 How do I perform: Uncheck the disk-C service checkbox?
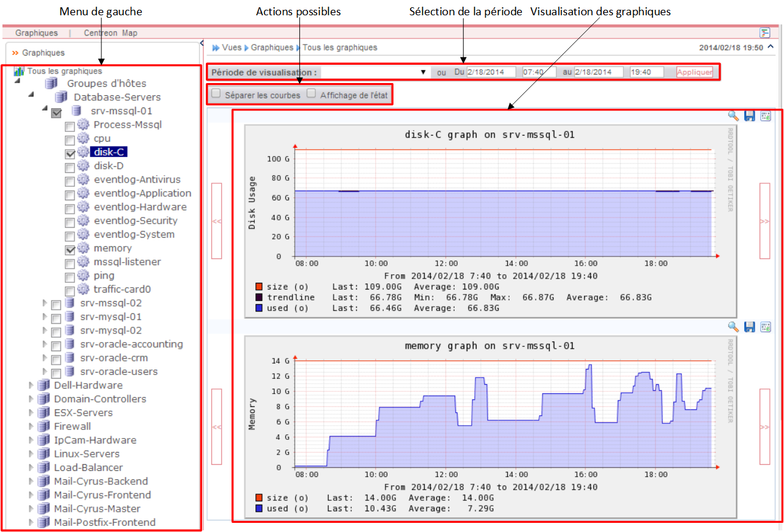click(x=70, y=154)
